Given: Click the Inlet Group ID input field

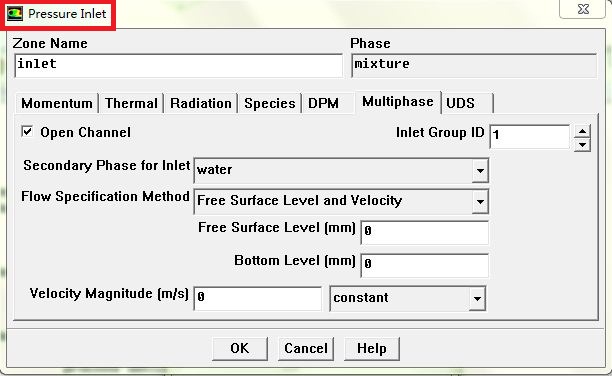Looking at the screenshot, I should click(530, 136).
